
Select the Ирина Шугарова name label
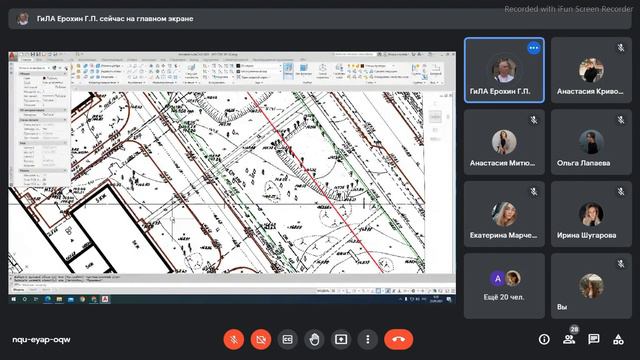[587, 235]
